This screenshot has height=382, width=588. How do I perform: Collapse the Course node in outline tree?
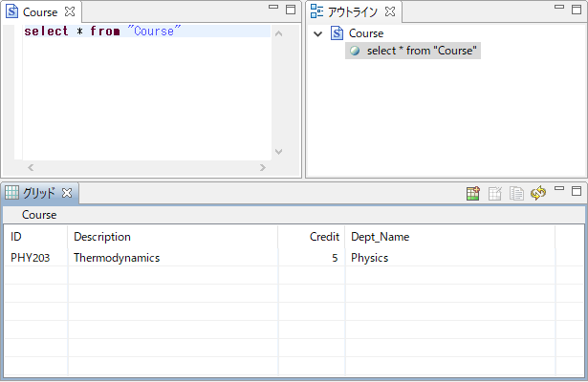[318, 33]
